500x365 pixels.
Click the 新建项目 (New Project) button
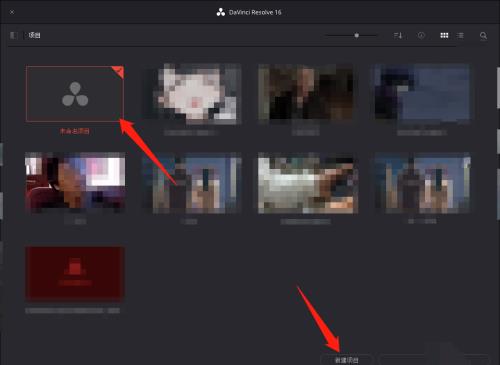pyautogui.click(x=346, y=360)
